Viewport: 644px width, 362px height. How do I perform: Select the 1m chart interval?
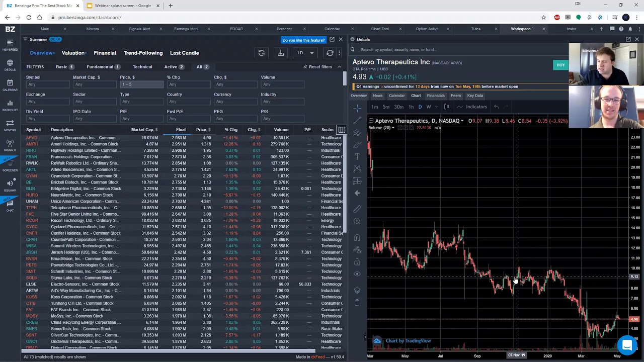click(x=375, y=107)
